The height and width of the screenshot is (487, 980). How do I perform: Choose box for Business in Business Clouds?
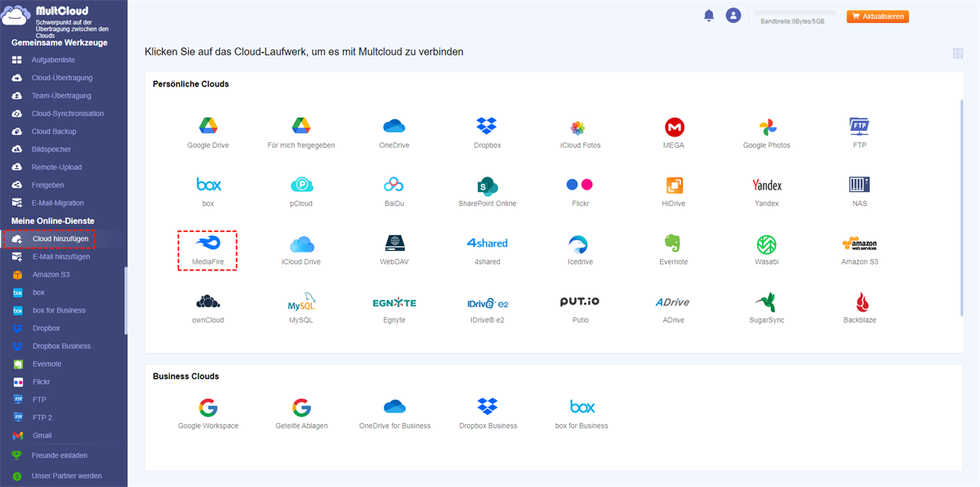pos(581,407)
